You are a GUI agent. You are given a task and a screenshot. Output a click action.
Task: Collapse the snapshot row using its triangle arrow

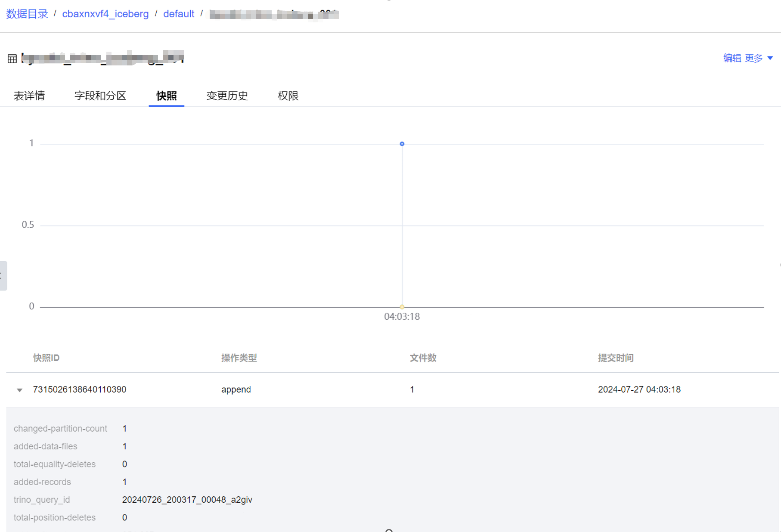[x=19, y=390]
